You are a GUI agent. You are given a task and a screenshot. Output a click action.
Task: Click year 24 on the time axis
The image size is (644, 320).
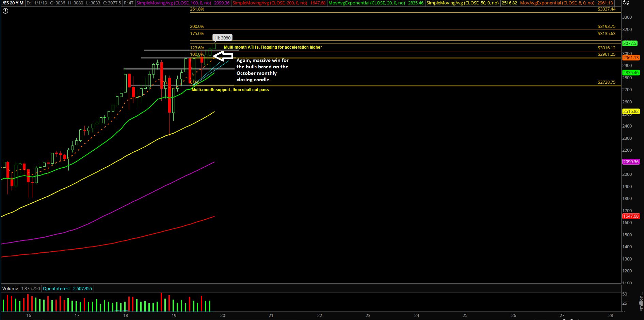[x=417, y=316]
